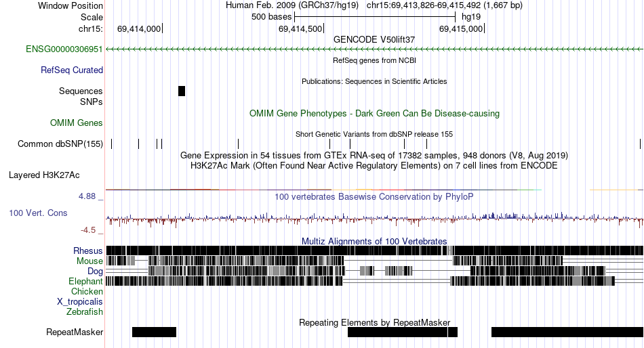Click the Sequences track label
The image size is (644, 348).
coord(81,91)
